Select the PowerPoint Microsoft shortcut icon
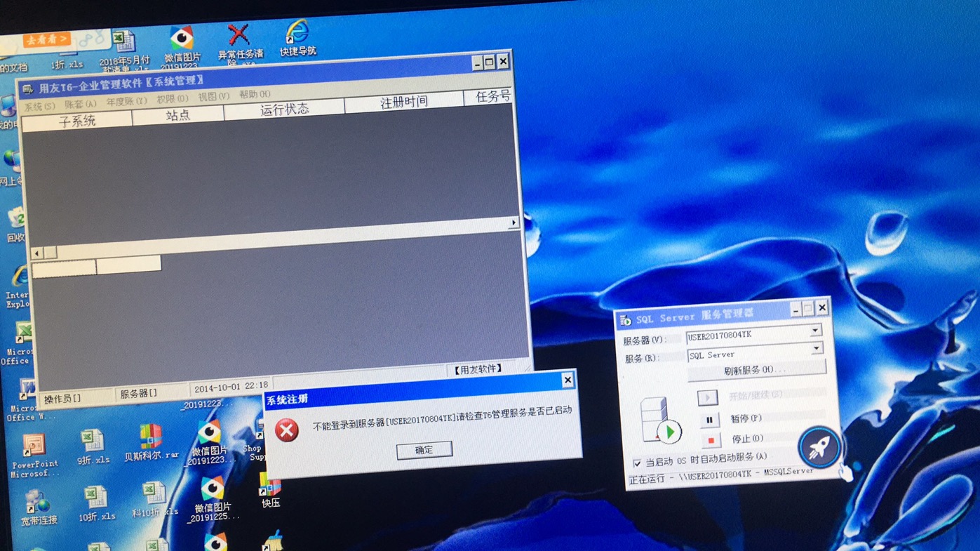Image resolution: width=980 pixels, height=551 pixels. click(34, 456)
